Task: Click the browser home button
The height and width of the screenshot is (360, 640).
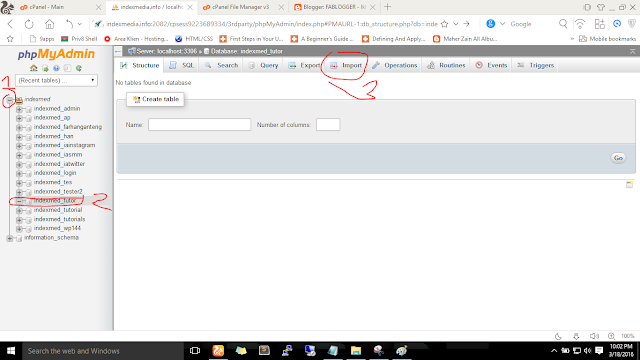Action: tap(49, 24)
